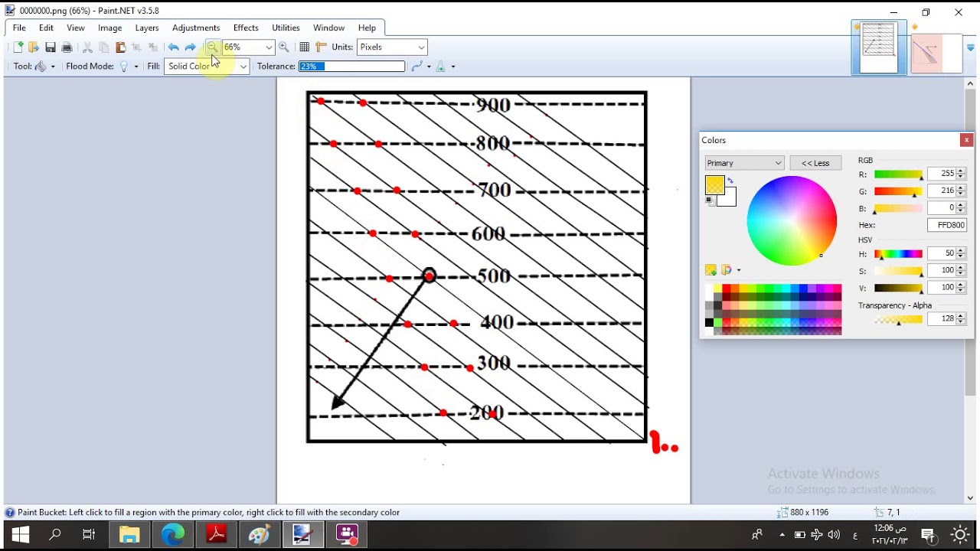
Task: Open the Effects menu
Action: tap(246, 28)
